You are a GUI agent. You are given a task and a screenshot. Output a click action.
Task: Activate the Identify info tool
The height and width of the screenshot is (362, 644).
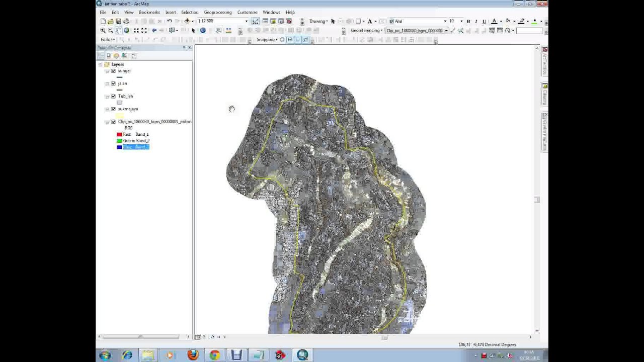coord(203,30)
